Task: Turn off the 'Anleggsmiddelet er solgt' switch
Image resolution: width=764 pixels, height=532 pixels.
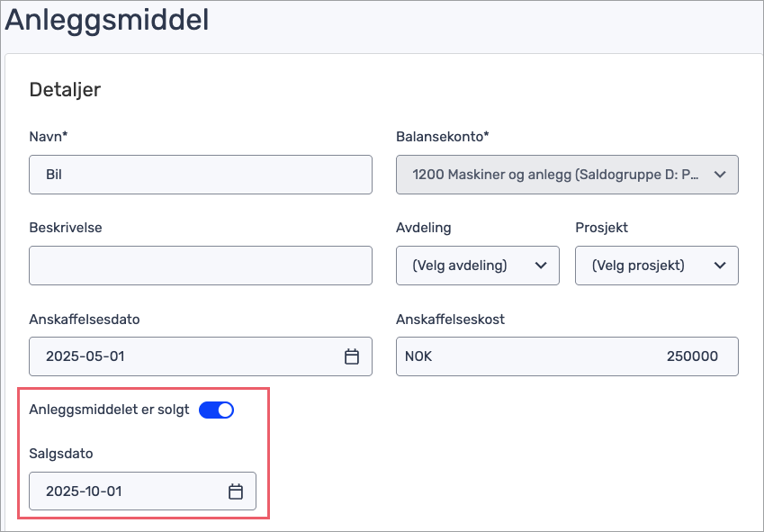Action: pyautogui.click(x=216, y=410)
